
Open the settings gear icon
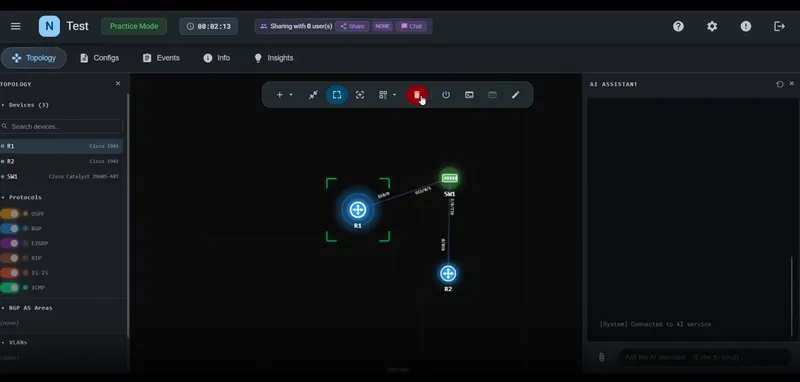[x=712, y=26]
